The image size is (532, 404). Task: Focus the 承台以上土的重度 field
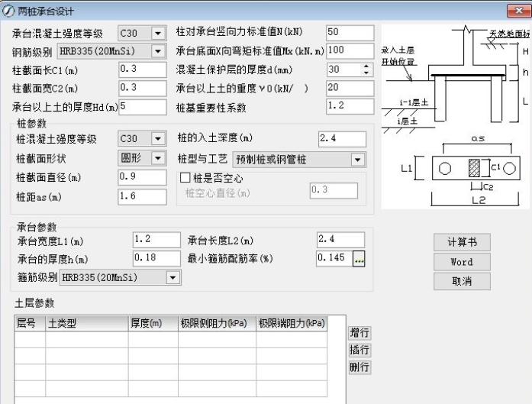tap(350, 89)
